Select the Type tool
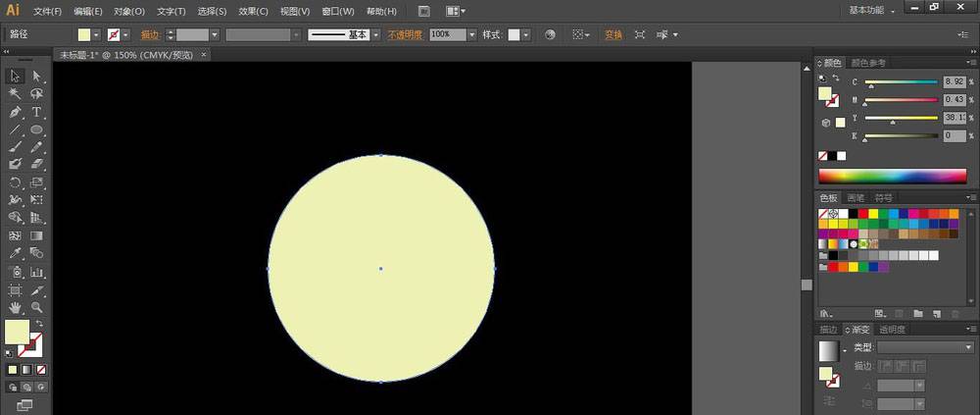Viewport: 980px width, 415px height. click(x=37, y=112)
